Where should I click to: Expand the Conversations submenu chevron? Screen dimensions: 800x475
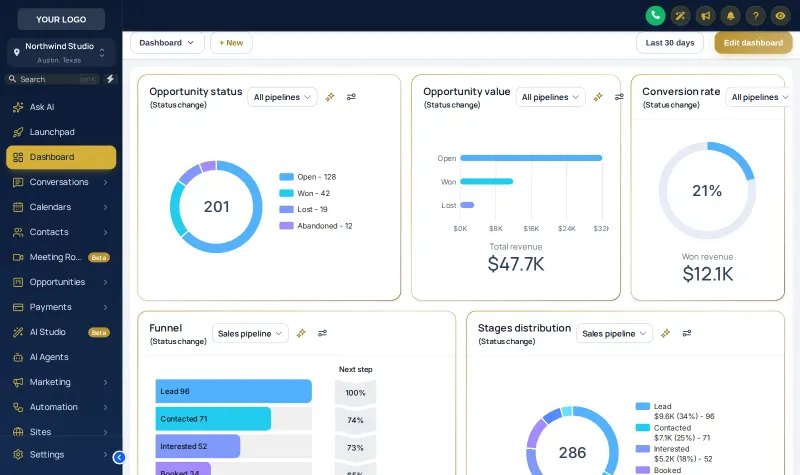[x=105, y=182]
